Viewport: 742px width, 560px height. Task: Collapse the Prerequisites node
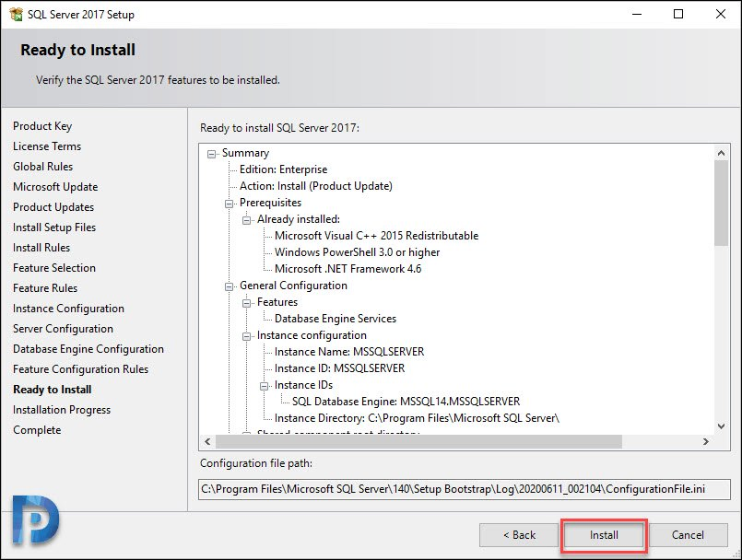coord(229,204)
